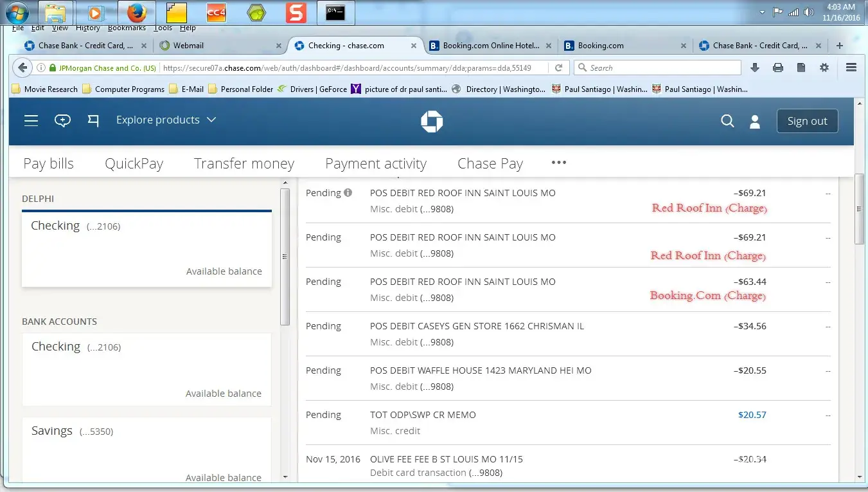Open the profile person icon

(x=755, y=121)
